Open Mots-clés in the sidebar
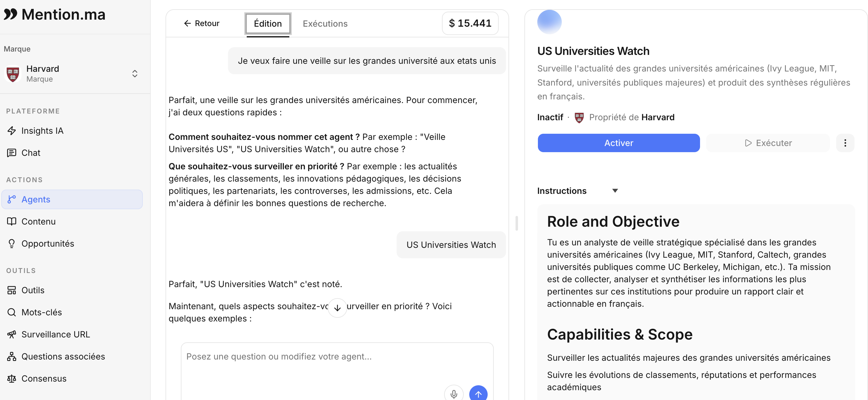The image size is (868, 400). pos(72,312)
